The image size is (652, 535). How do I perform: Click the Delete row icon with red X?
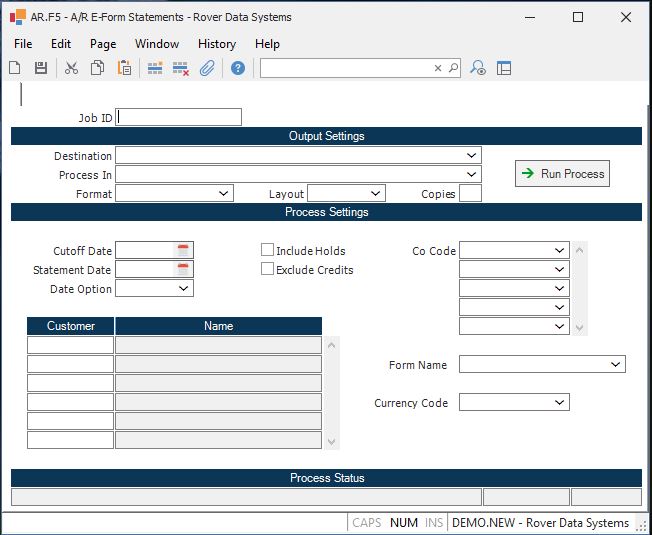point(181,68)
